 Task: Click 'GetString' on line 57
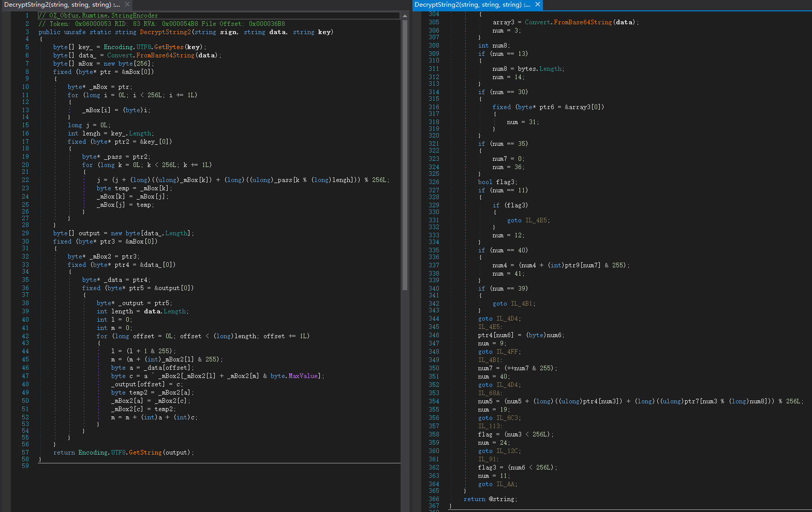(x=145, y=453)
